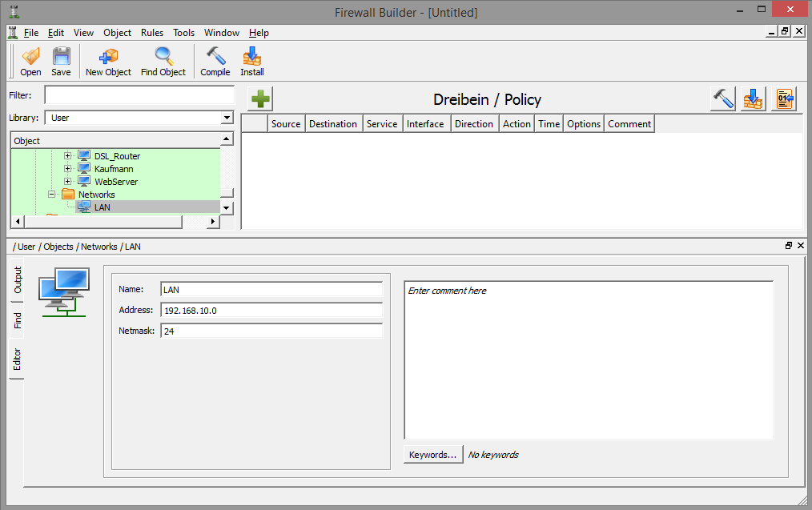The image size is (812, 510).
Task: Select the Kaufmann host object
Action: pyautogui.click(x=113, y=169)
